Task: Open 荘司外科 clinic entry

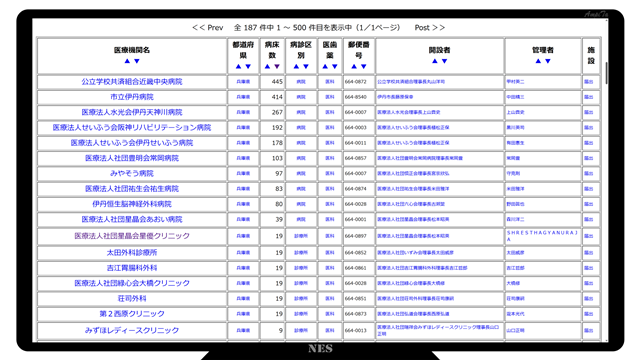Action: 132,298
